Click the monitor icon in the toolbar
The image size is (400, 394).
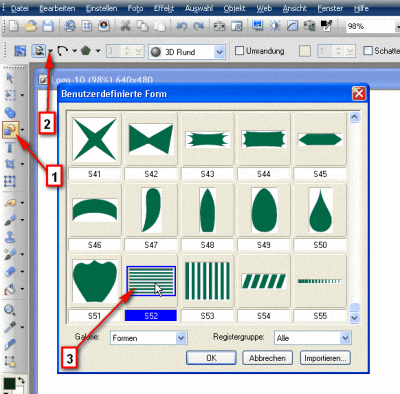coord(257,26)
